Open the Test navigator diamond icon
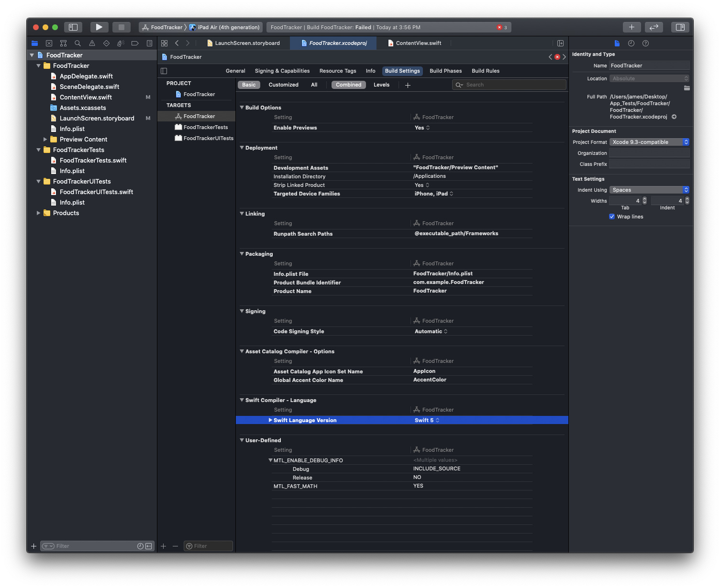The height and width of the screenshot is (588, 720). (x=106, y=43)
